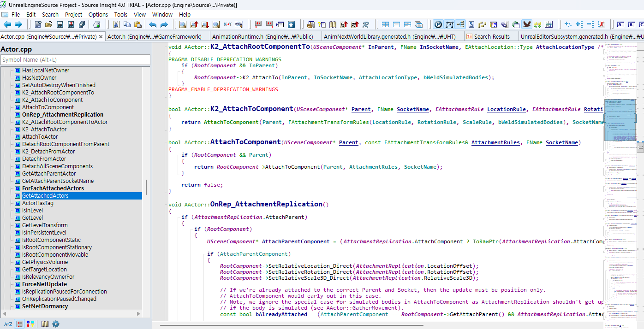Screen dimensions: 644x329
Task: Jump to the InParent parameter link
Action: (381, 47)
